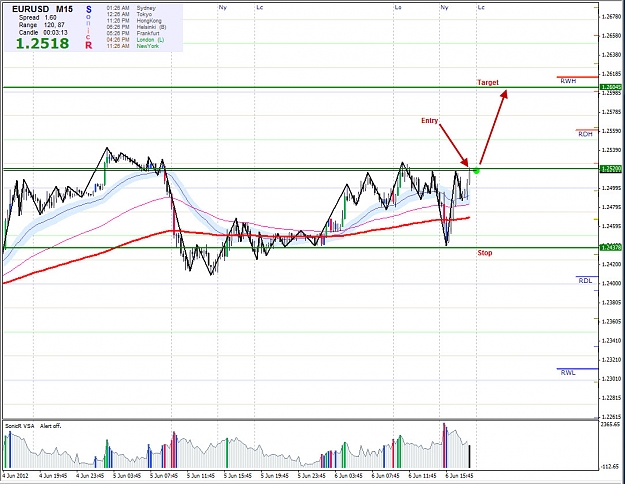This screenshot has width=625, height=484.
Task: Click the Spread 1.60 readout
Action: [x=37, y=18]
